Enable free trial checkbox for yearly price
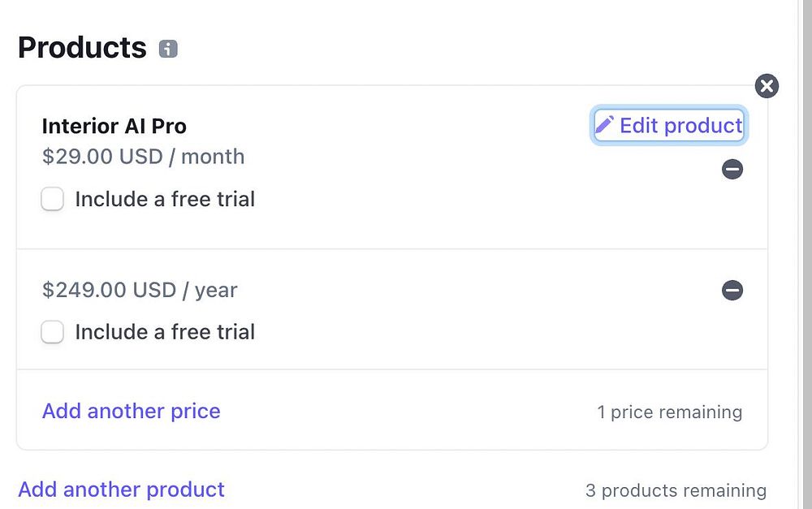 [x=53, y=332]
